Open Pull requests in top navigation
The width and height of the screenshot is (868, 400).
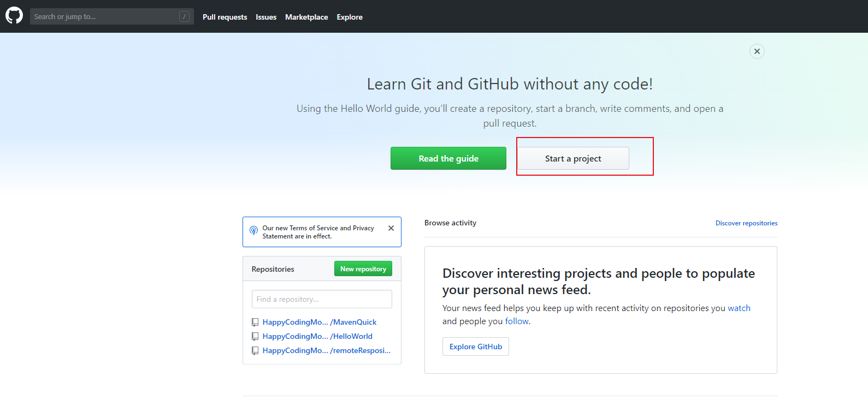pos(225,17)
